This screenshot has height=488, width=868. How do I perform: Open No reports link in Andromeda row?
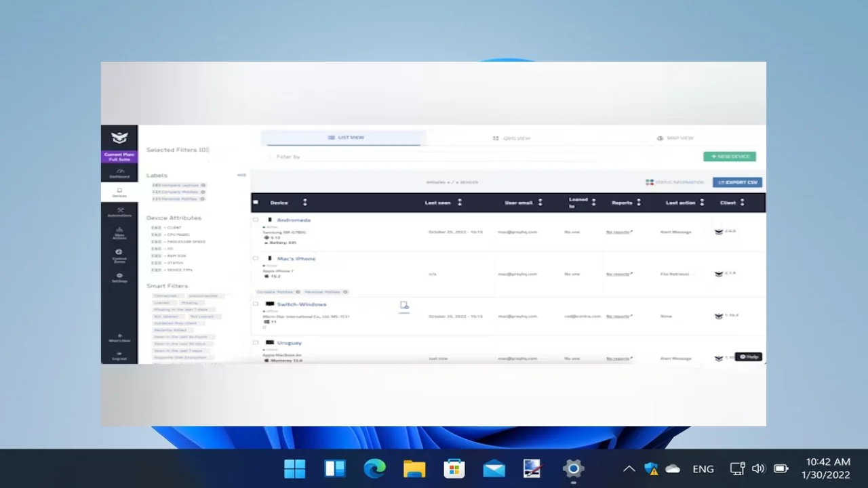click(x=619, y=232)
